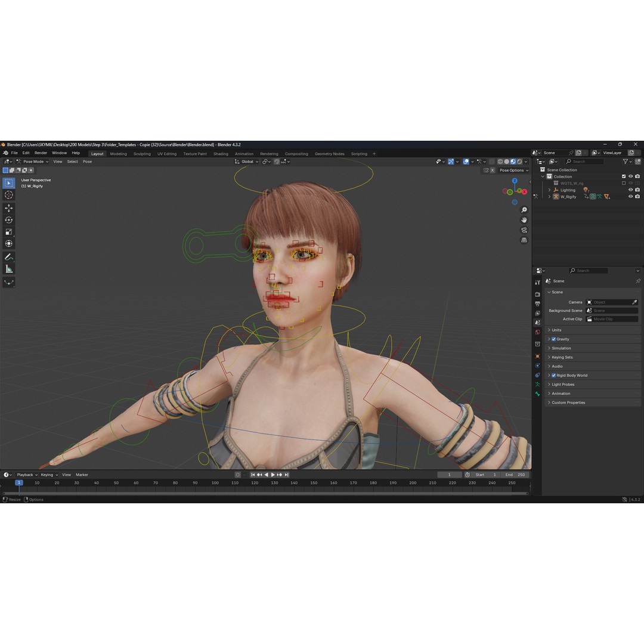
Task: Open the timeline Keying popover
Action: tap(49, 475)
